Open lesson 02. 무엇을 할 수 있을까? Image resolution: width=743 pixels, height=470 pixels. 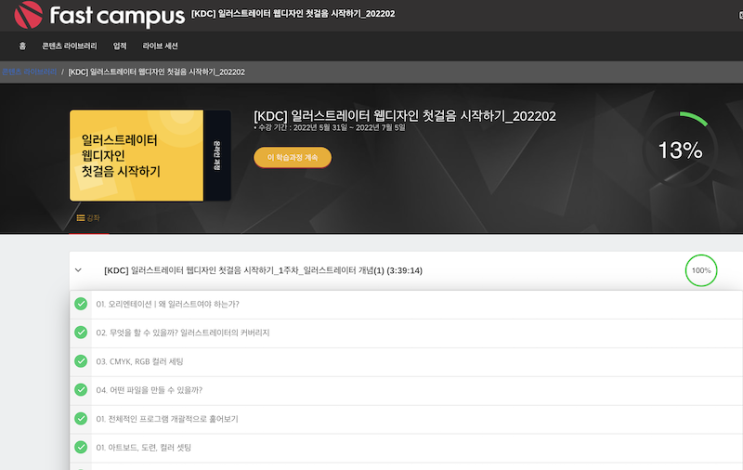coord(182,333)
